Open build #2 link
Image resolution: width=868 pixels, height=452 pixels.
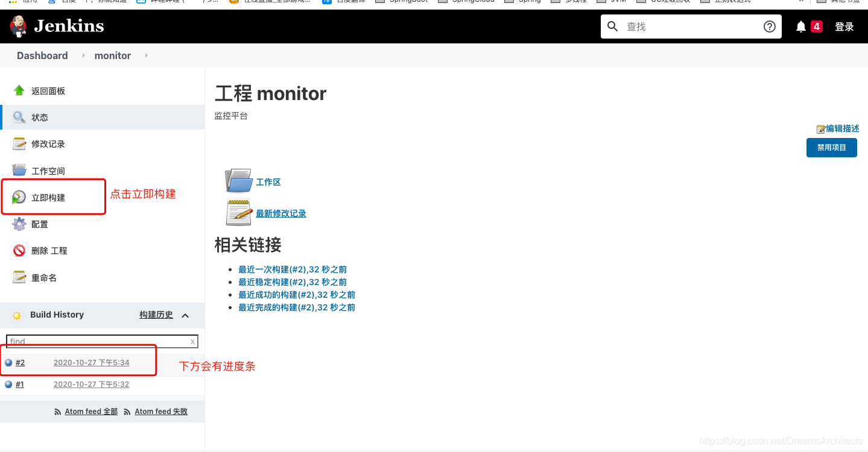point(20,363)
